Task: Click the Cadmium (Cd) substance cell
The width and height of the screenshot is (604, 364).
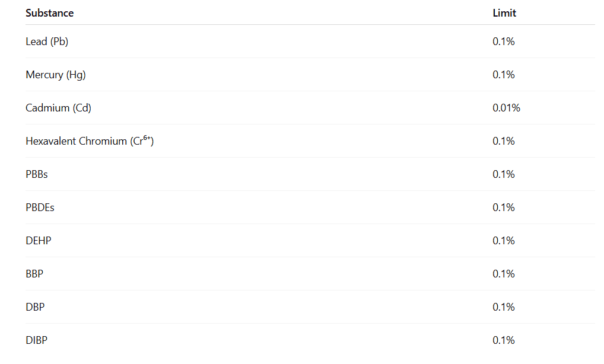Action: pos(58,108)
